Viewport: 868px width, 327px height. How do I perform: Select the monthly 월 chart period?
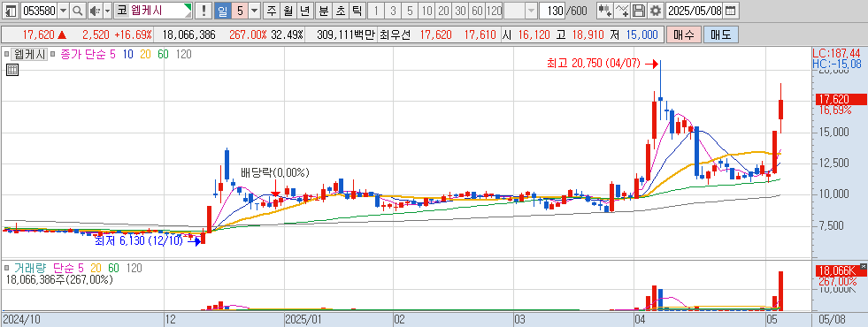point(288,11)
